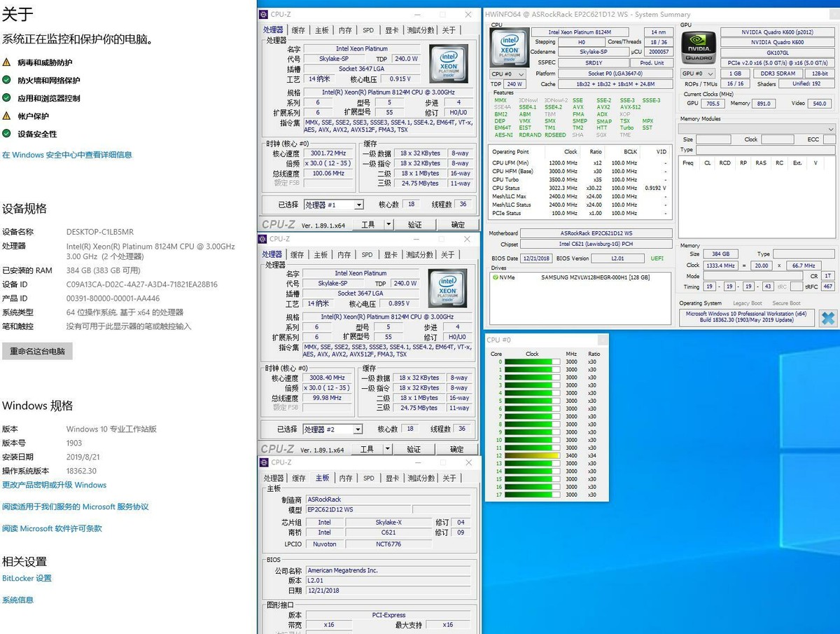This screenshot has height=634, width=840.
Task: Switch to 内存 tab in top CPU-Z window
Action: point(345,30)
